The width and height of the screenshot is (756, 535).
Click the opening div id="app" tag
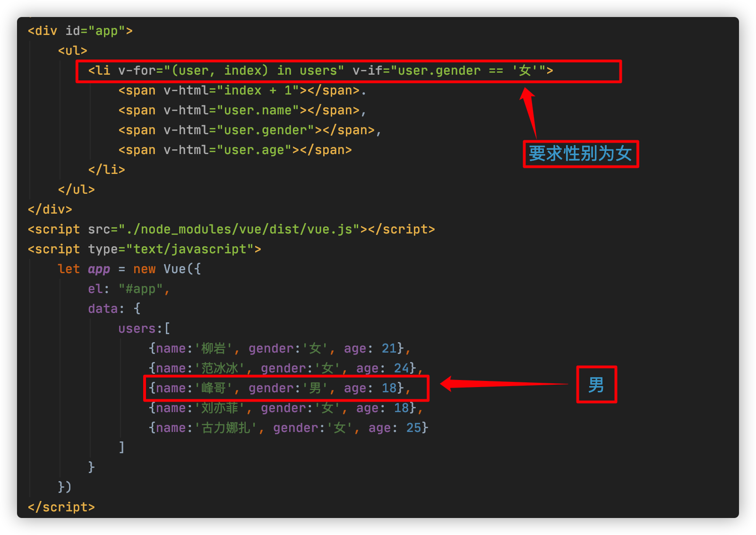(80, 31)
